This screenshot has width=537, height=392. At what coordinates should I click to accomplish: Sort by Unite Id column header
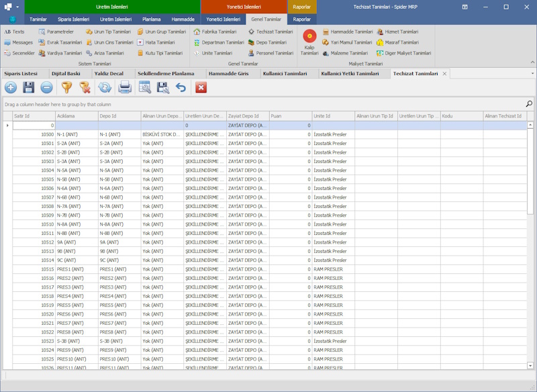tap(333, 116)
